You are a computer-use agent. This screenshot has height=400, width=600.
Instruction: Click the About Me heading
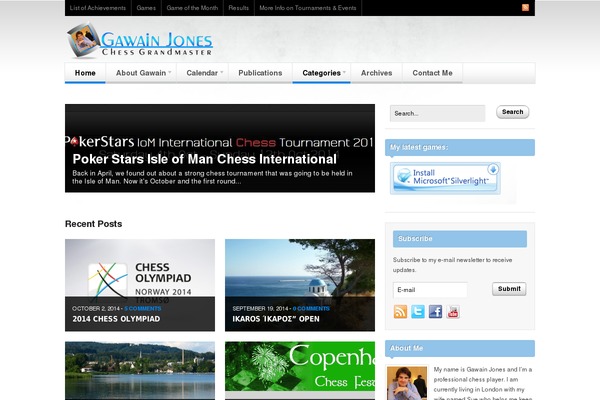coord(406,348)
